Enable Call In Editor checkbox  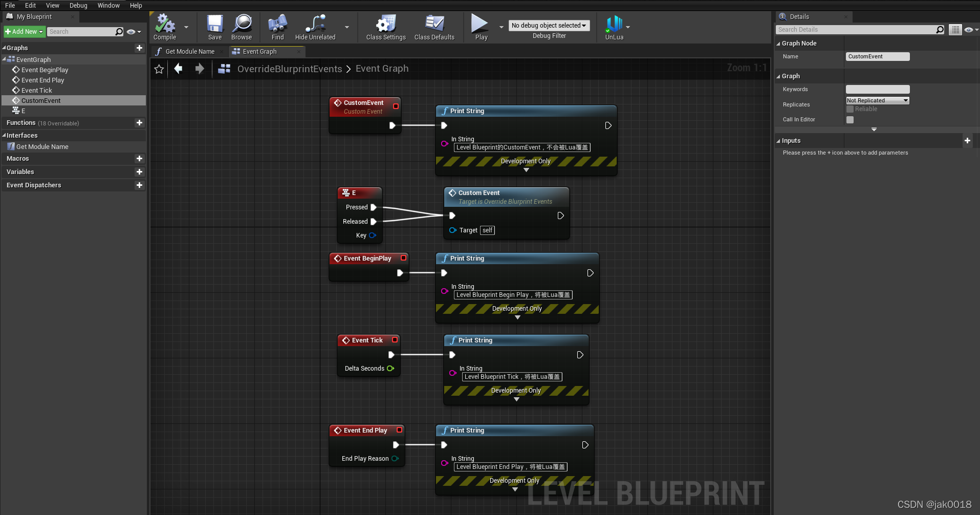[850, 120]
